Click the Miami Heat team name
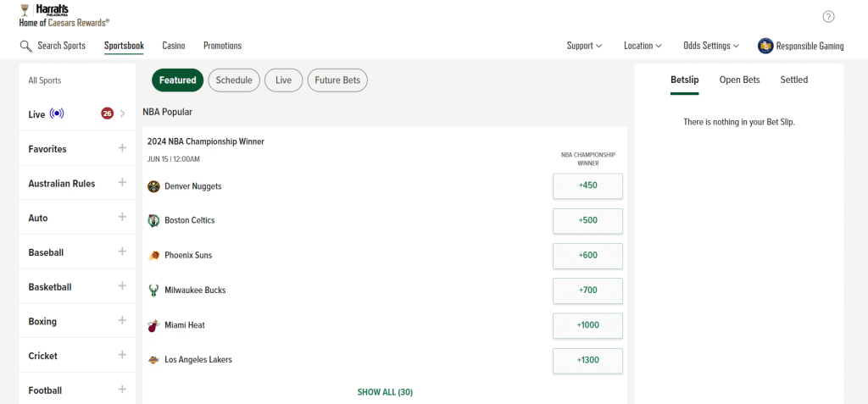 point(185,325)
